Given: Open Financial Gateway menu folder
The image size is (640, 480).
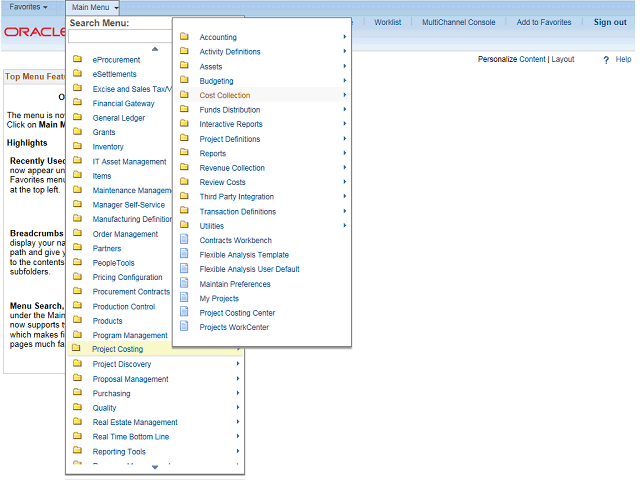Looking at the screenshot, I should (x=123, y=103).
